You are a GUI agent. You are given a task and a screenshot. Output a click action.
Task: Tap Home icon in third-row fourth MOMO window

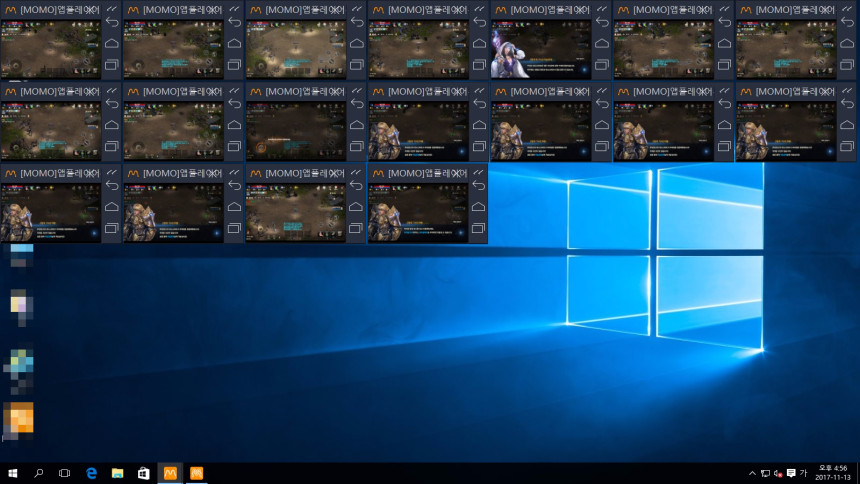[478, 206]
